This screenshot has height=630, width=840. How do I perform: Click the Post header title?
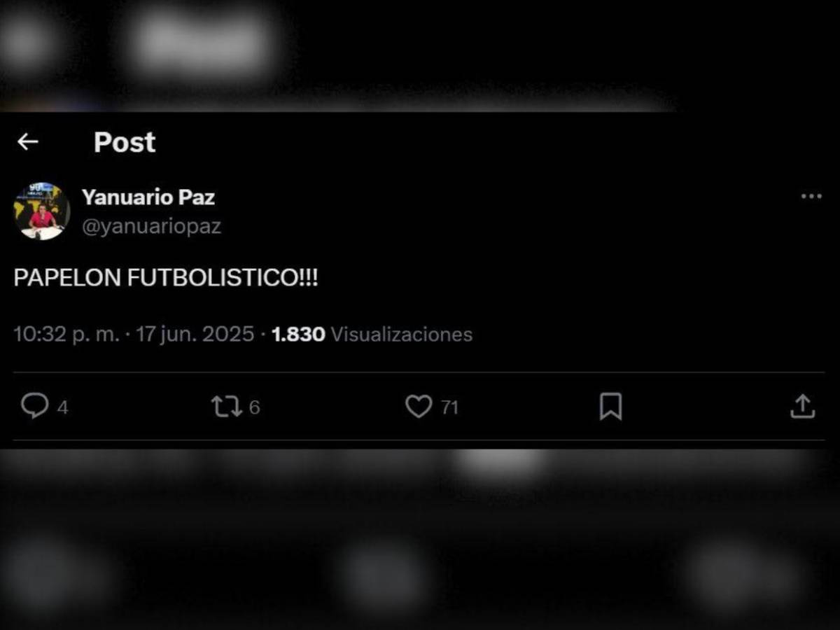click(125, 142)
